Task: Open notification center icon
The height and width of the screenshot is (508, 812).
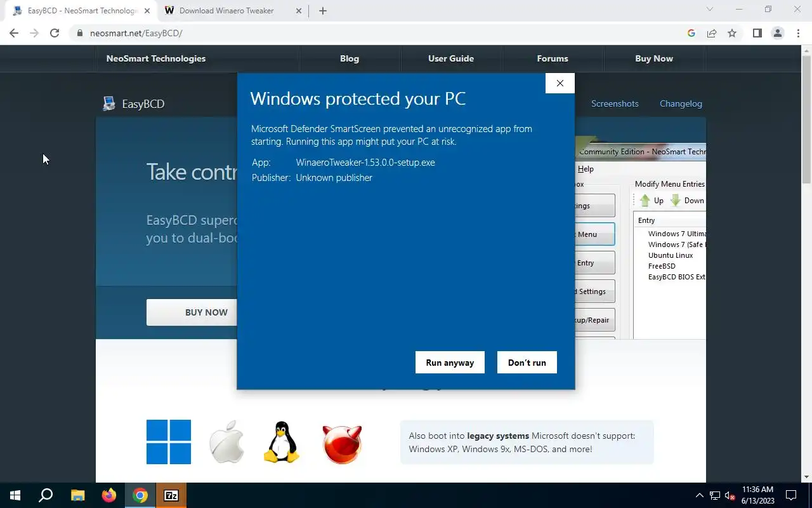Action: 791,495
